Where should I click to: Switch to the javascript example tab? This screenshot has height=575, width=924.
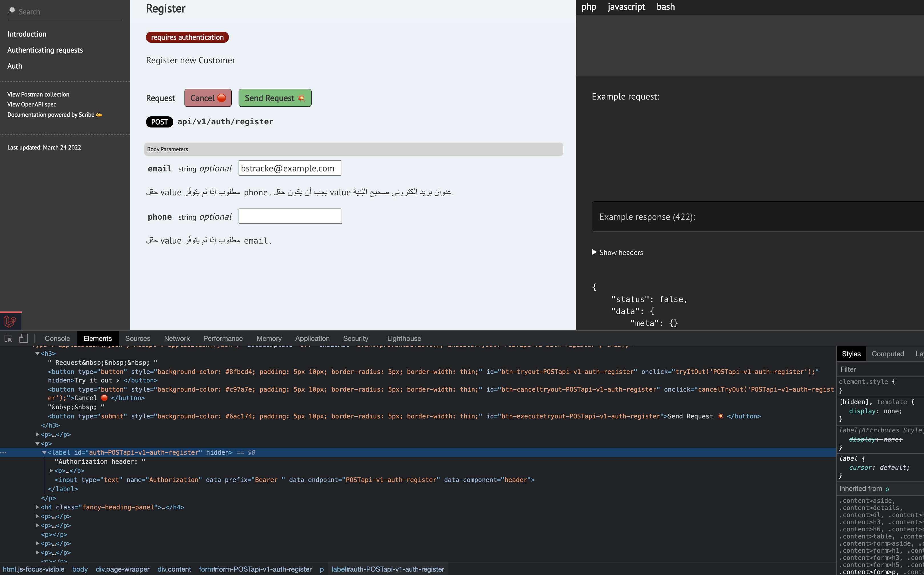tap(626, 7)
